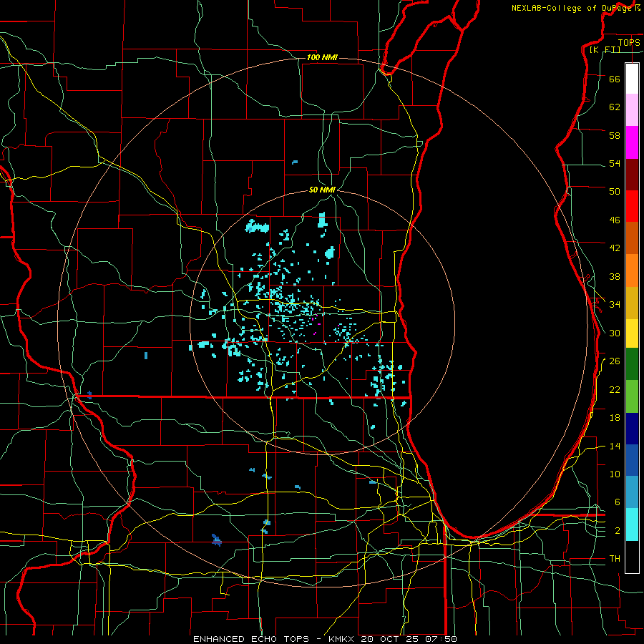The height and width of the screenshot is (644, 644).
Task: Click the 2 legend value
Action: pos(618,531)
